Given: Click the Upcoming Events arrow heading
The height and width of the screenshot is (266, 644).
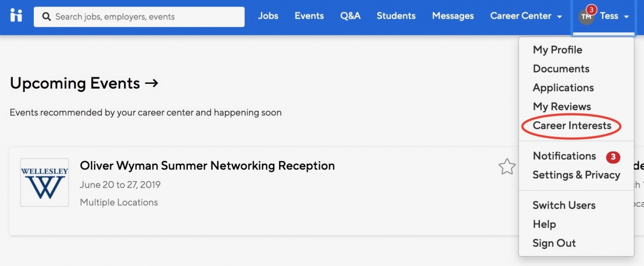Looking at the screenshot, I should click(x=84, y=83).
